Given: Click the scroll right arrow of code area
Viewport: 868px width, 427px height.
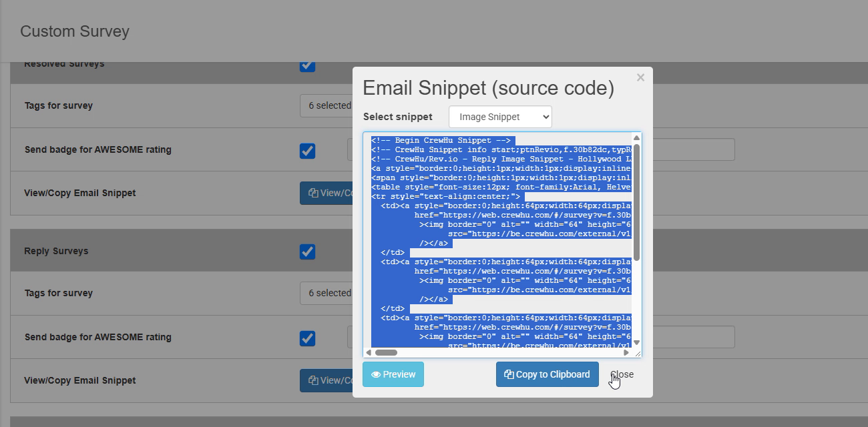Looking at the screenshot, I should 626,352.
